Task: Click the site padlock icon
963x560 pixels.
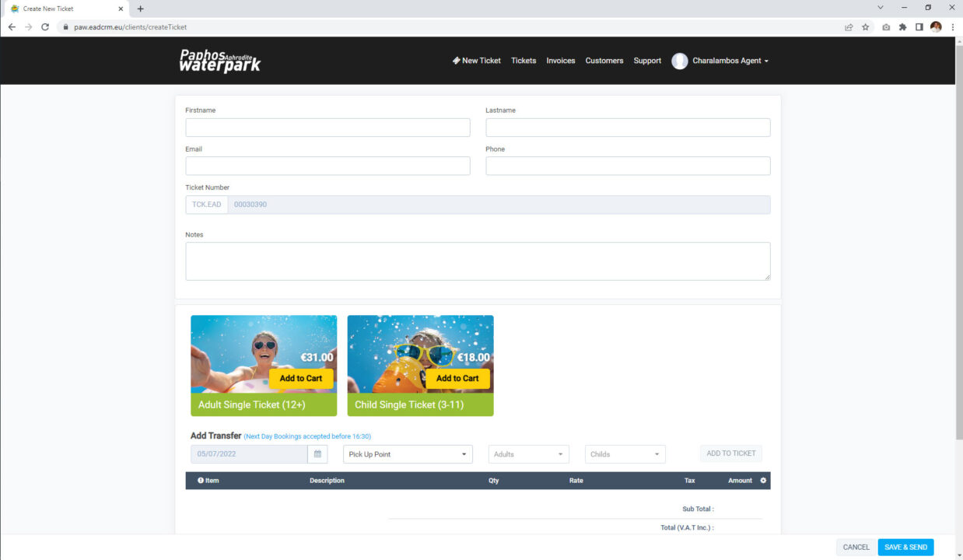Action: pyautogui.click(x=66, y=26)
